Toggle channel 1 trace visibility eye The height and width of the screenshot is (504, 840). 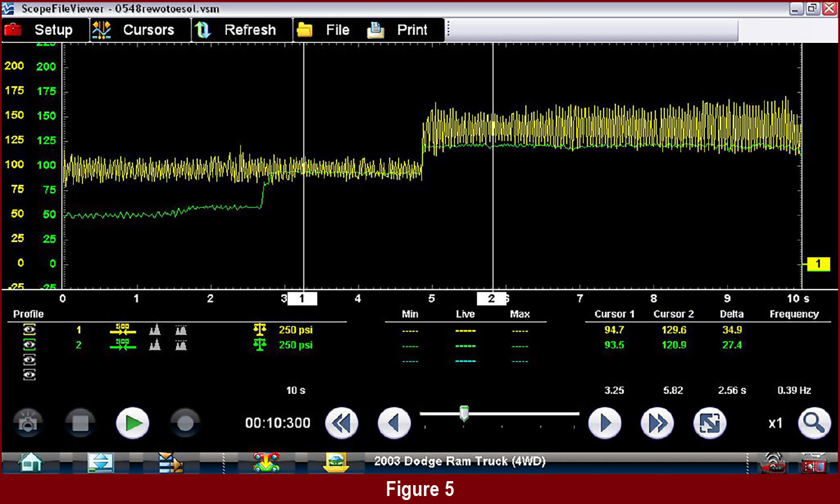pos(29,330)
